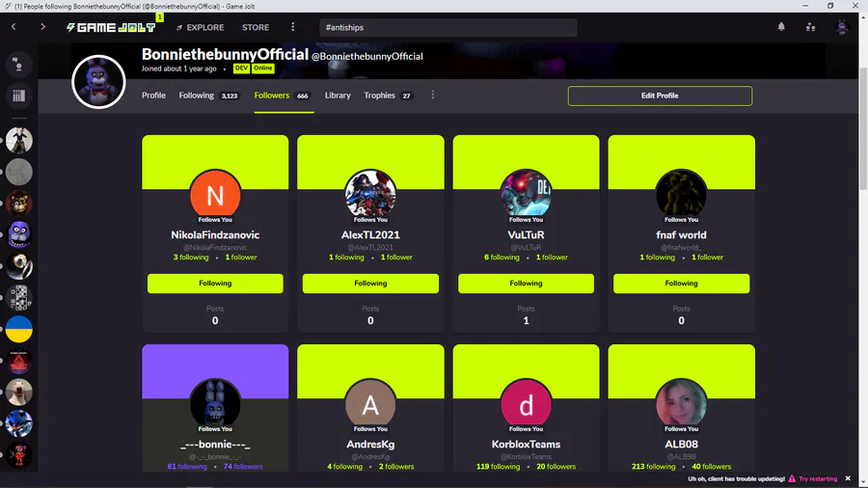This screenshot has width=868, height=488.
Task: Open fnaf world name link
Action: (682, 234)
